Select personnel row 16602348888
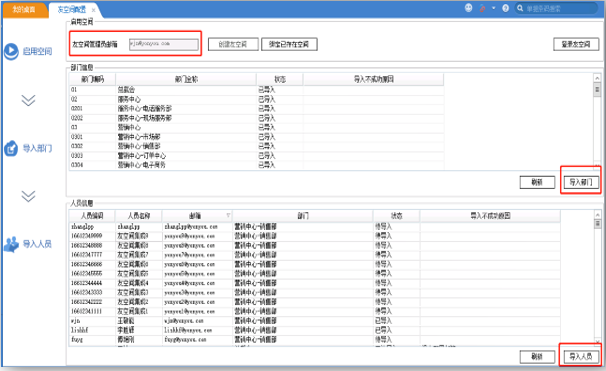606x371 pixels. [315, 245]
